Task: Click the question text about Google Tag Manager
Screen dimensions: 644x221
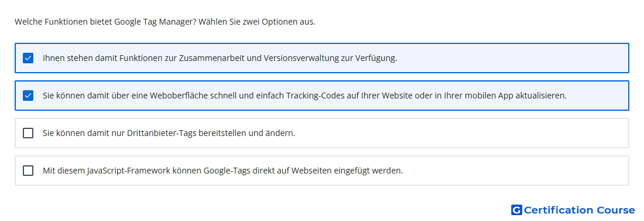Action: [105, 22]
